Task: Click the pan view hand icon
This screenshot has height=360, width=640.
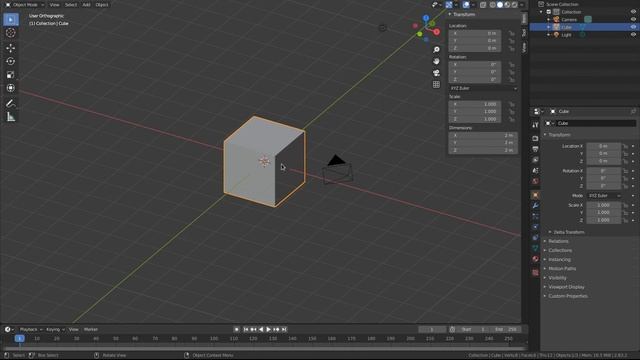Action: coord(436,61)
